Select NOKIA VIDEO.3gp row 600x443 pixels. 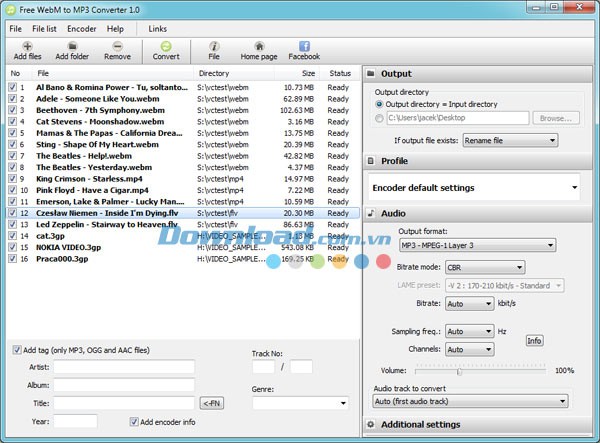point(183,247)
